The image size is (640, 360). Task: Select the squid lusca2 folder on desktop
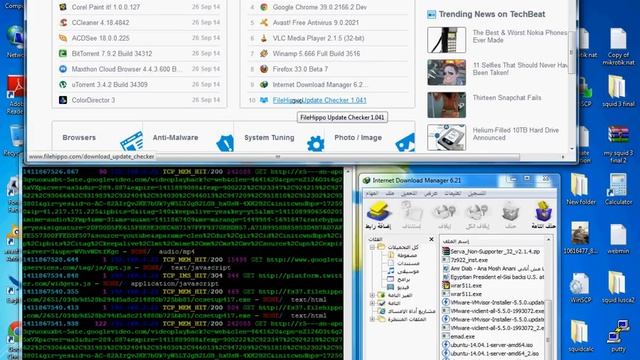(617, 283)
